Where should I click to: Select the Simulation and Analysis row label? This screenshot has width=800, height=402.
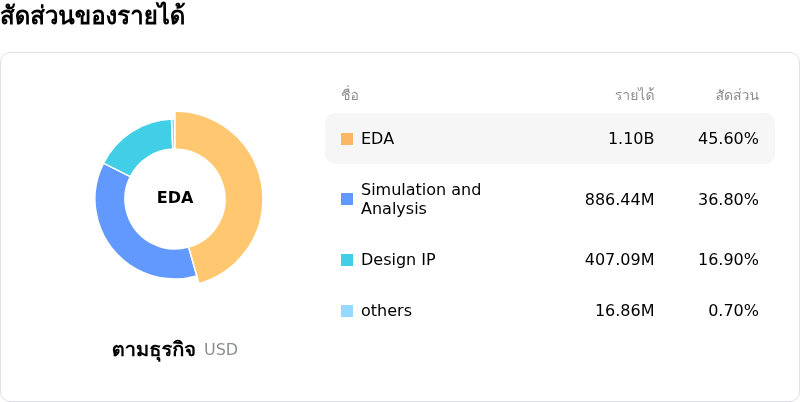click(420, 199)
